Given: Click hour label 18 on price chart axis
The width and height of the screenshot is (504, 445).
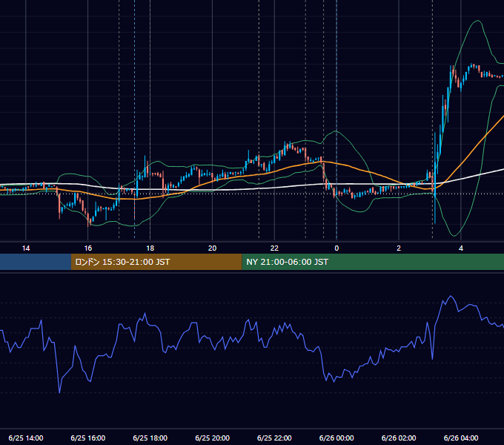Looking at the screenshot, I should click(150, 248).
